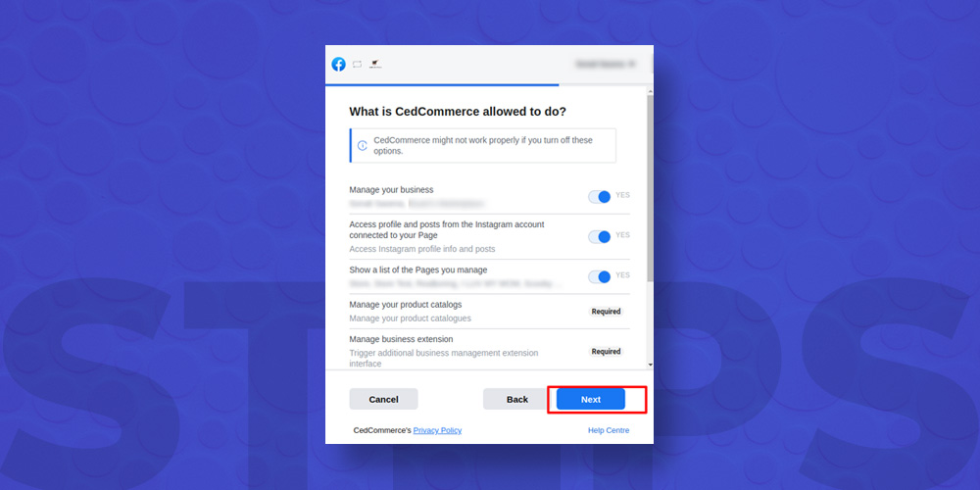Screen dimensions: 980x490
Task: Click the info icon in the notice box
Action: [x=362, y=146]
